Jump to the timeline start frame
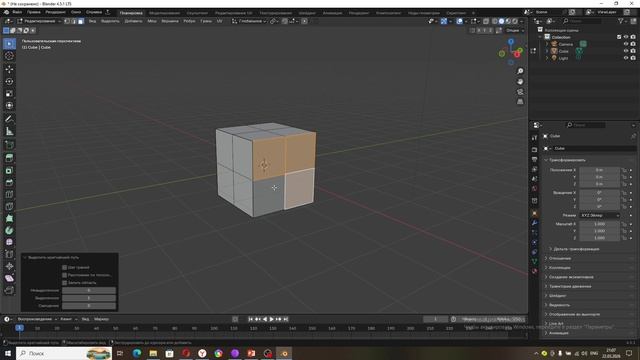This screenshot has width=640, height=360. [251, 319]
